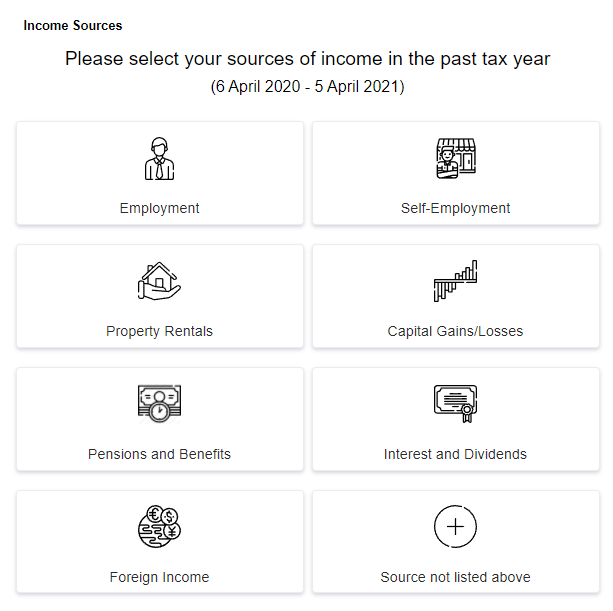
Task: Click the bar chart Capital Gains icon
Action: tap(456, 281)
